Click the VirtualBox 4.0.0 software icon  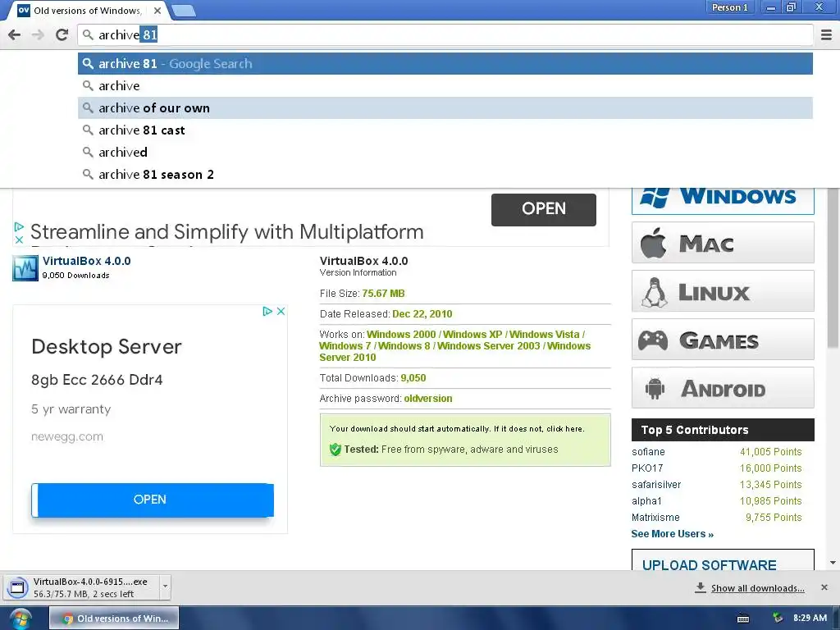(25, 268)
